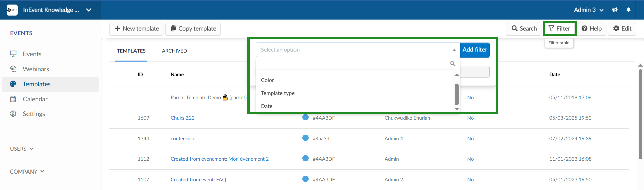The height and width of the screenshot is (190, 644).
Task: Click the Date column header
Action: tap(555, 75)
